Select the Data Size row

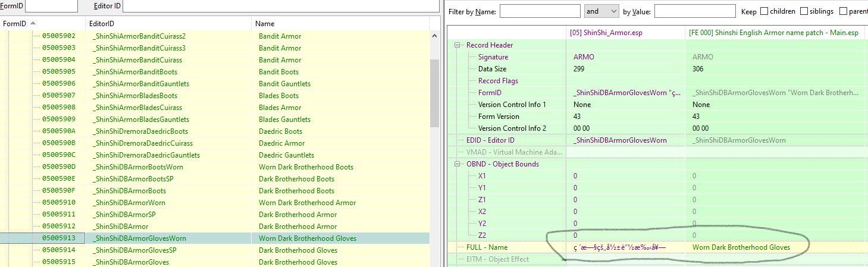click(657, 69)
